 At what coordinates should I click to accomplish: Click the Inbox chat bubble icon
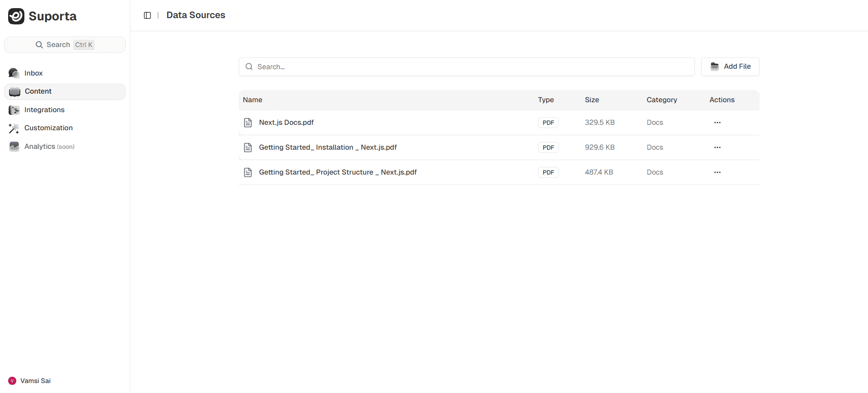tap(14, 73)
